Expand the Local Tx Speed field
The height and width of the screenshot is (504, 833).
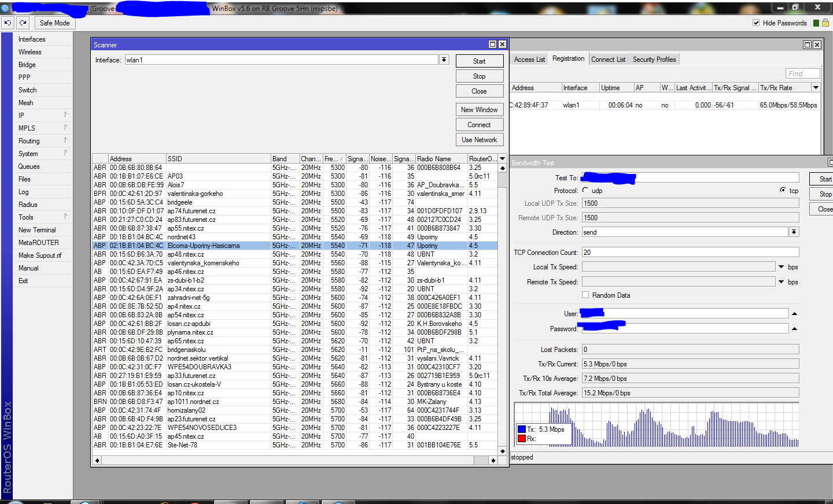[x=781, y=267]
